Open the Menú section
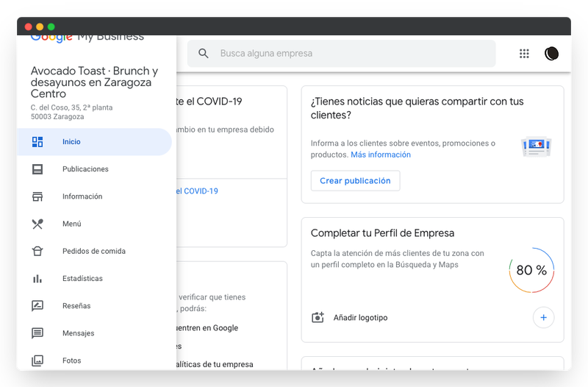 [95, 224]
